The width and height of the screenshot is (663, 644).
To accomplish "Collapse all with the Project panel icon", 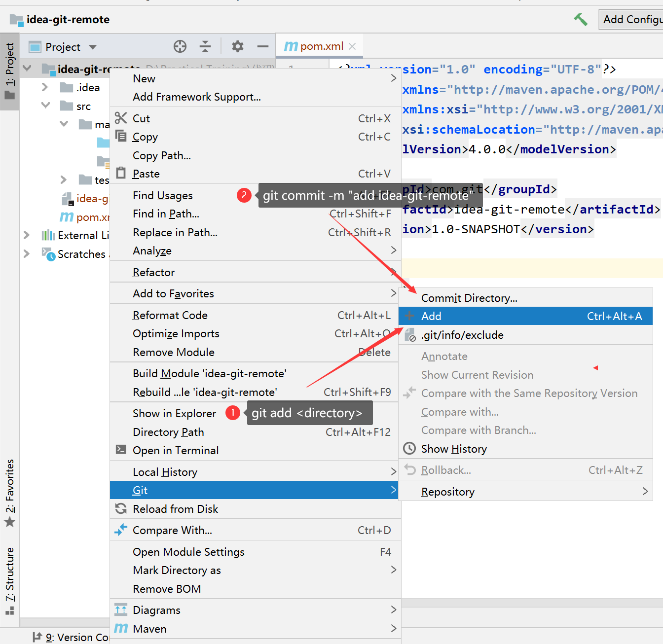I will [x=205, y=46].
